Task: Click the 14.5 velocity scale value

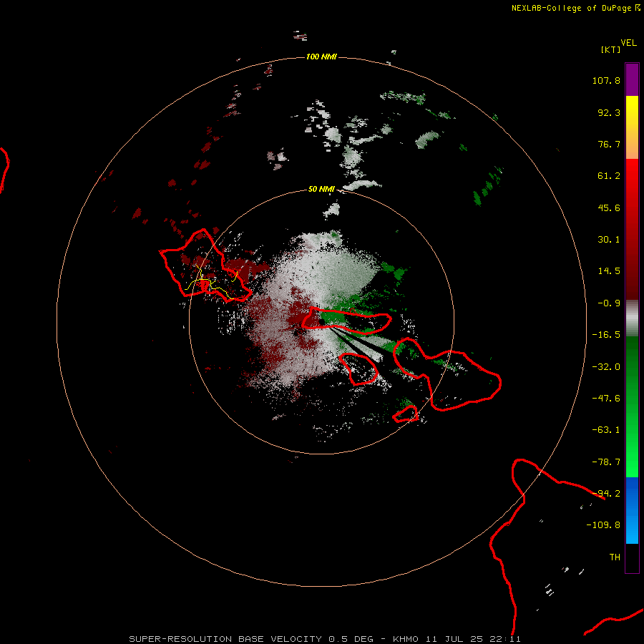Action: pyautogui.click(x=609, y=271)
